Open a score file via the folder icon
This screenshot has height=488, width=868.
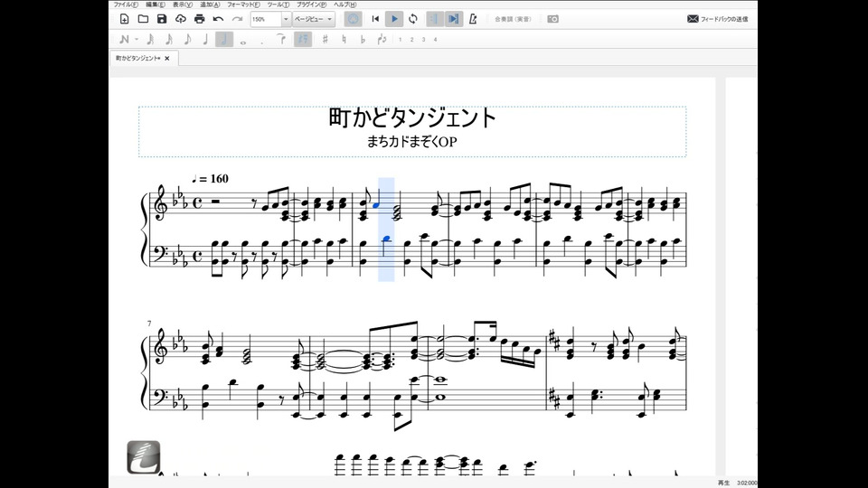(x=143, y=19)
